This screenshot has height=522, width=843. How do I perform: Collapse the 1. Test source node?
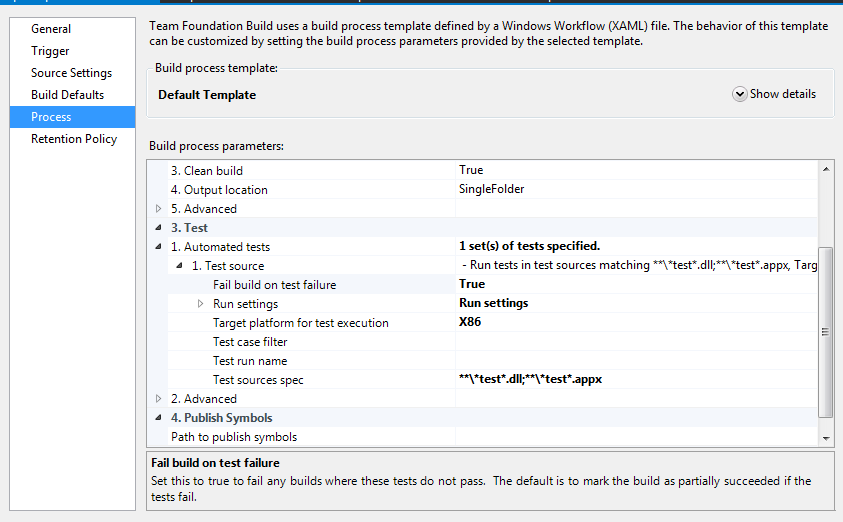pos(179,266)
